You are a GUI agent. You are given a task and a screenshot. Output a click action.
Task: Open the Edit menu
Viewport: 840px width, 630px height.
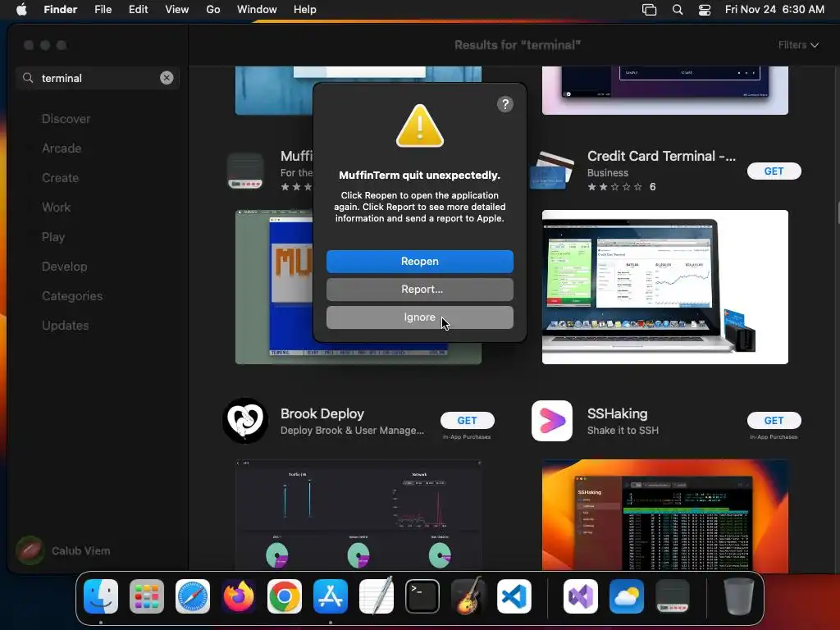[138, 10]
